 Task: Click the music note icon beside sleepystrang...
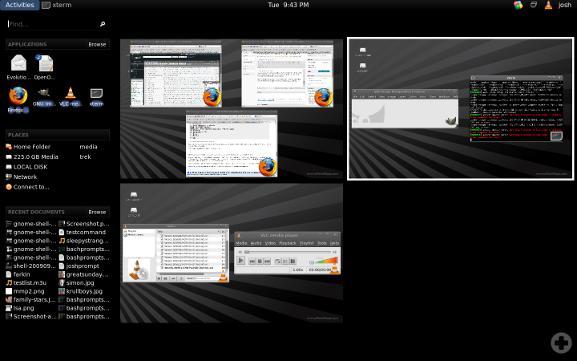tap(62, 241)
